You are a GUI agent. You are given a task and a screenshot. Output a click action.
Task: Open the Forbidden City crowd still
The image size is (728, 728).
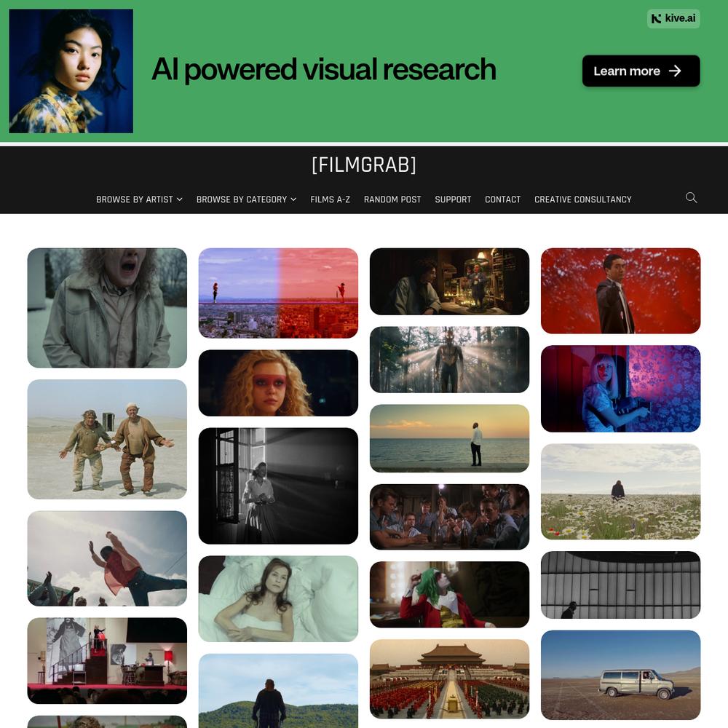point(449,679)
